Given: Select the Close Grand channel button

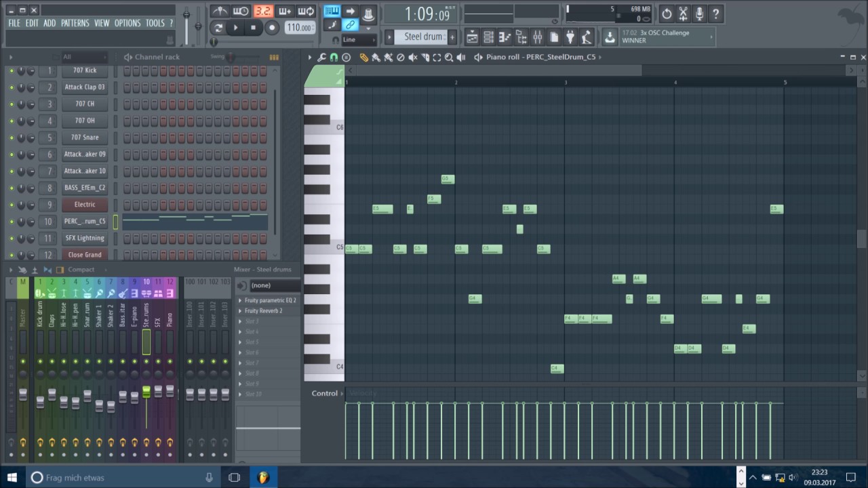Looking at the screenshot, I should 85,255.
